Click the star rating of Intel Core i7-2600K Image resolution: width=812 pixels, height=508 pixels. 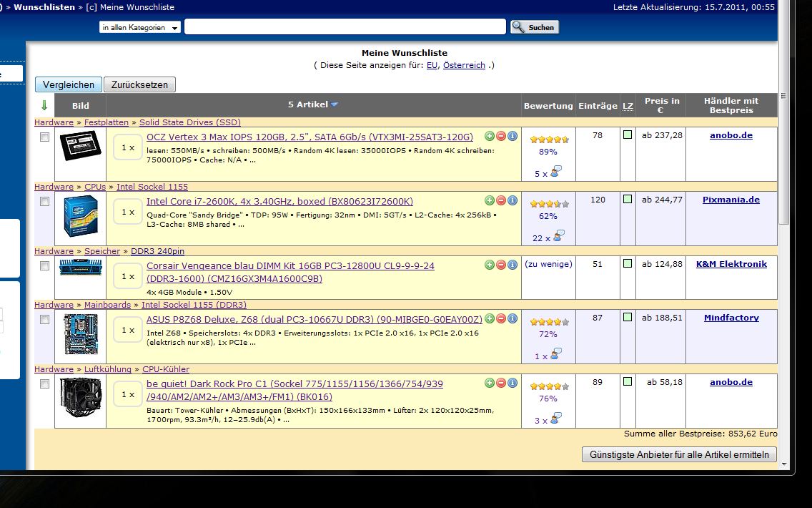tap(549, 204)
